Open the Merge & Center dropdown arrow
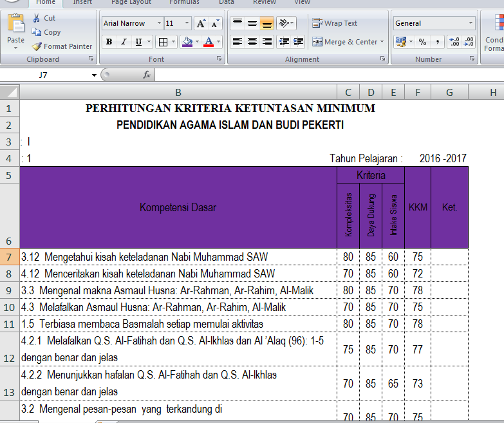The width and height of the screenshot is (504, 423). coord(382,42)
